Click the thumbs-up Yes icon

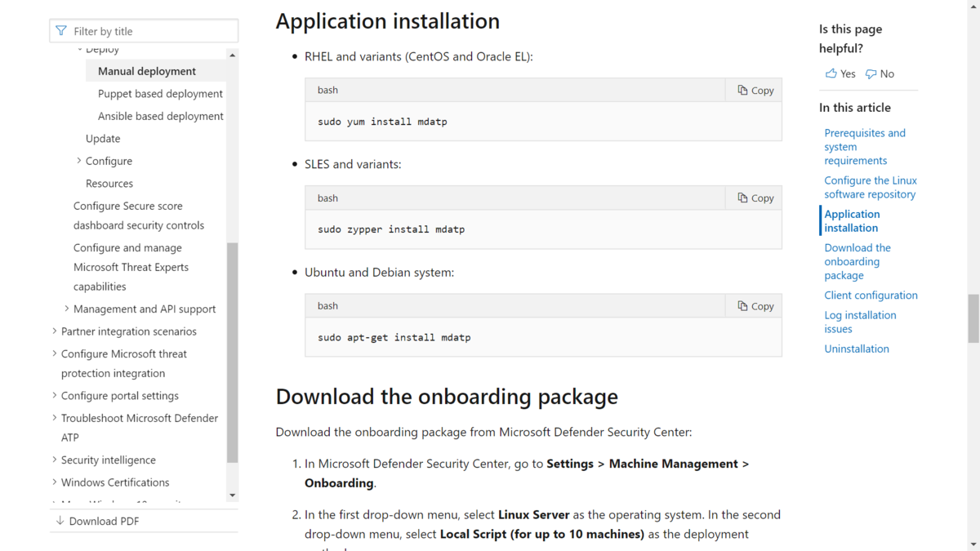[x=831, y=73]
